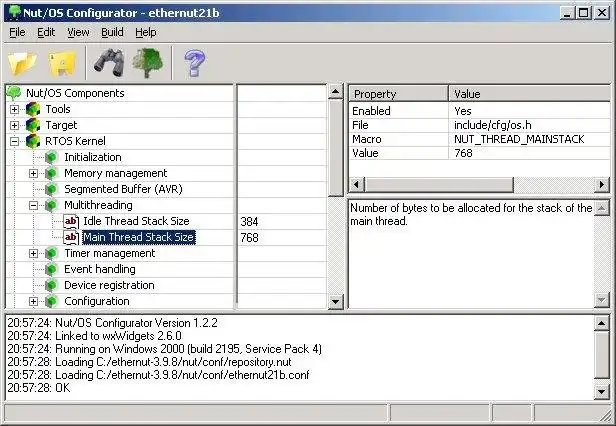This screenshot has height=426, width=616.
Task: Click the component tree scroll down arrow
Action: (x=336, y=302)
